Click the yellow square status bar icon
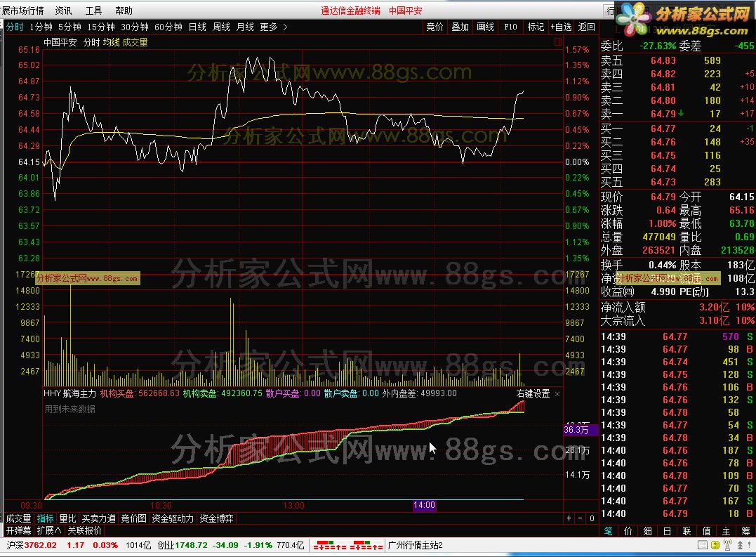 pos(715,546)
